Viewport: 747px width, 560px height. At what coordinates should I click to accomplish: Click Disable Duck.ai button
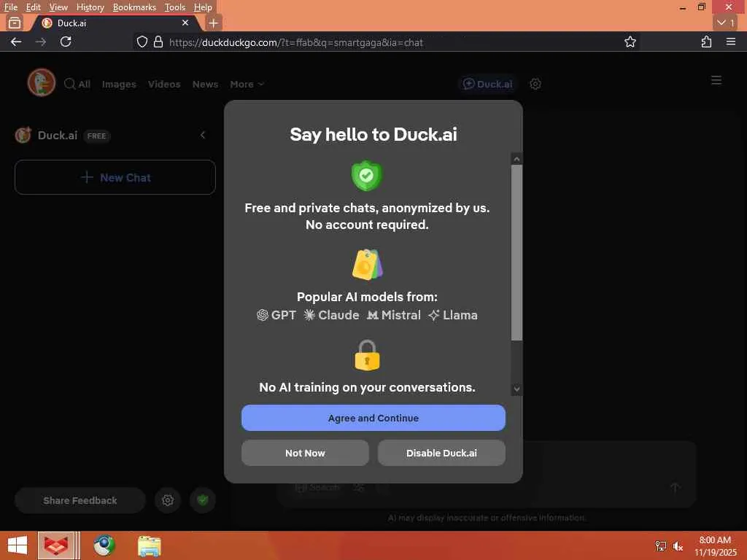click(441, 453)
